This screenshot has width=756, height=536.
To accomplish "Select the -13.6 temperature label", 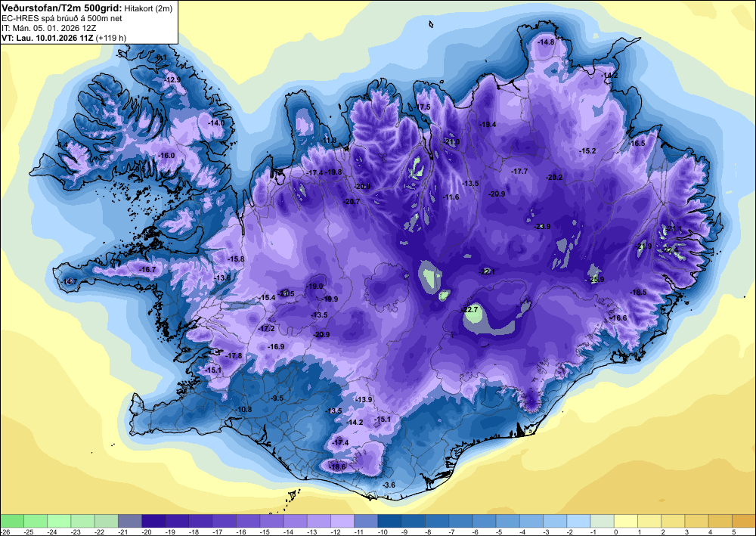I will pos(222,278).
